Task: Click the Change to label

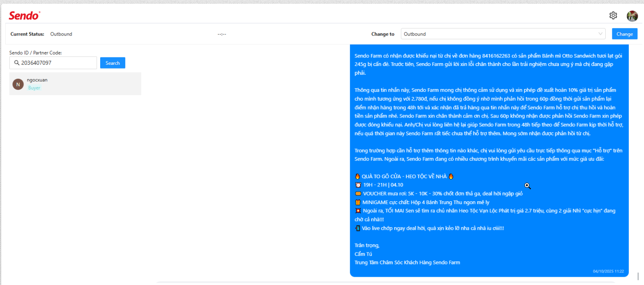Action: coord(383,34)
